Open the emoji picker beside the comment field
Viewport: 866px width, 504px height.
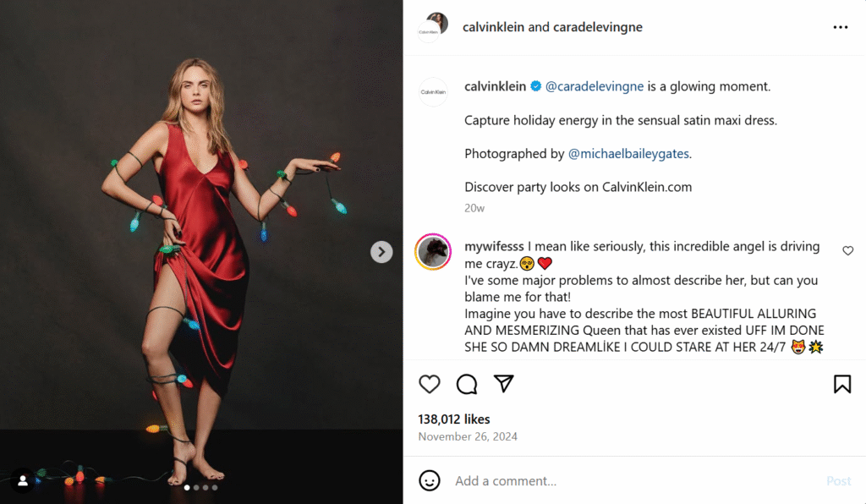(x=430, y=480)
